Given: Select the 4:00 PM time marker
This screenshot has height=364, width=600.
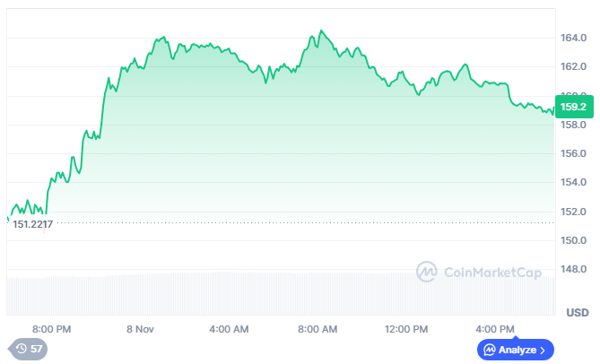Looking at the screenshot, I should [x=494, y=329].
